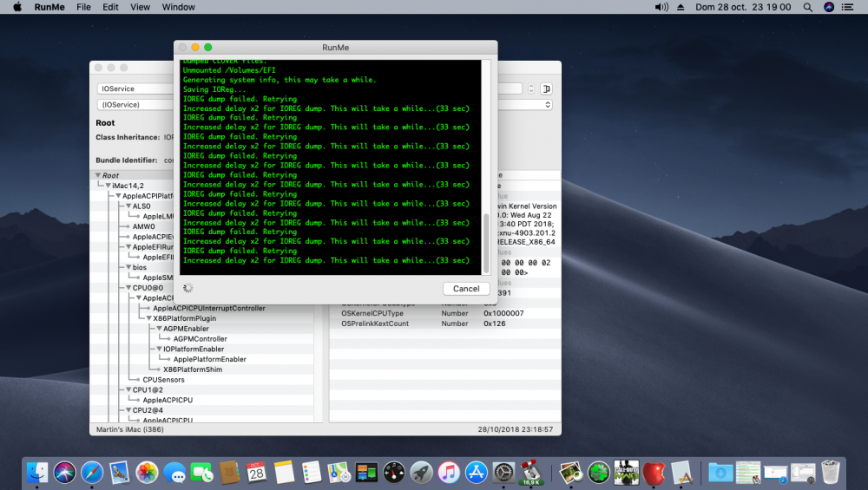Open Safari in the dock
Image resolution: width=868 pixels, height=490 pixels.
click(92, 473)
